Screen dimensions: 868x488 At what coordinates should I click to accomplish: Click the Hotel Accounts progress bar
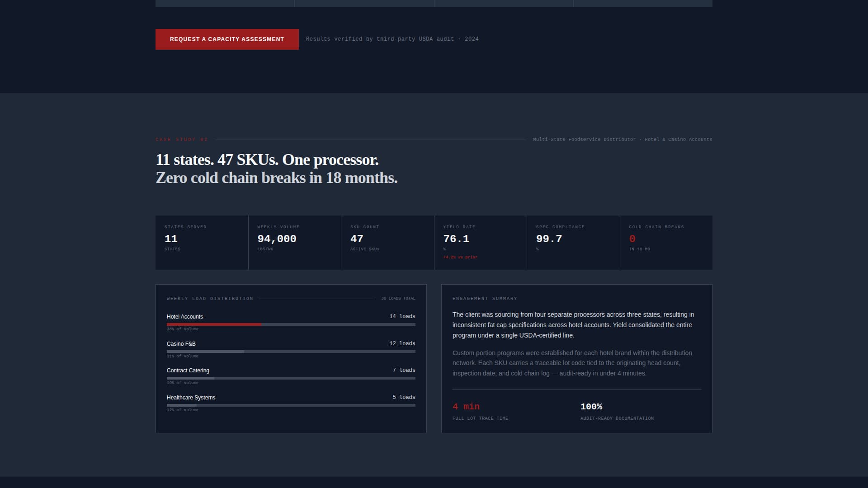point(291,324)
